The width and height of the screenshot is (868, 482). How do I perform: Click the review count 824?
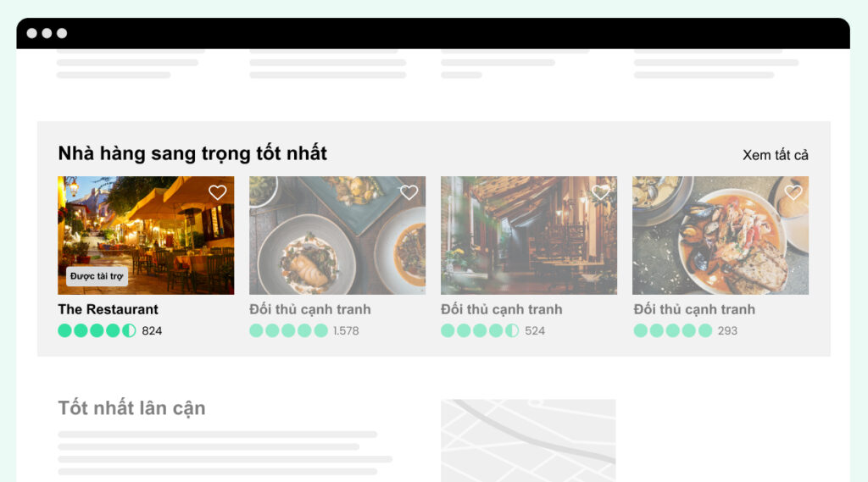pyautogui.click(x=152, y=331)
